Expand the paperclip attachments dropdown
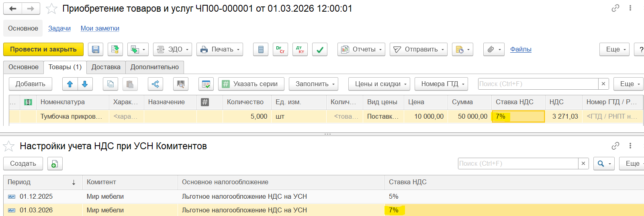This screenshot has width=644, height=216. coord(494,49)
